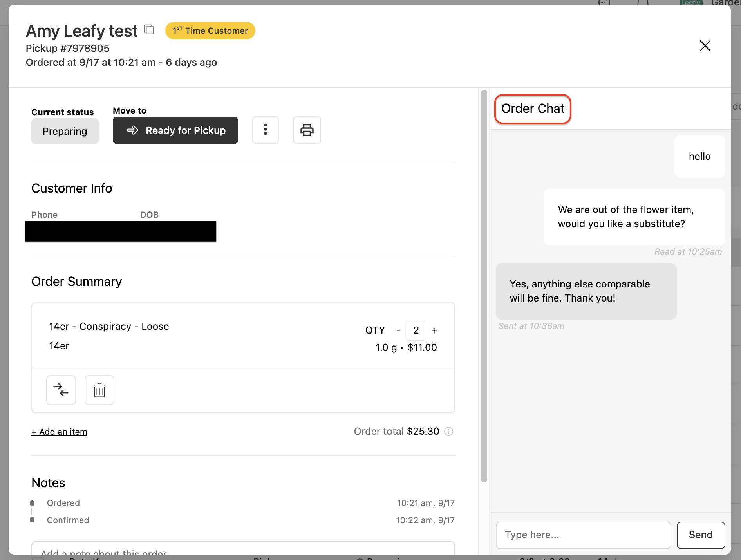741x560 pixels.
Task: Move order to Ready for Pickup
Action: point(175,130)
